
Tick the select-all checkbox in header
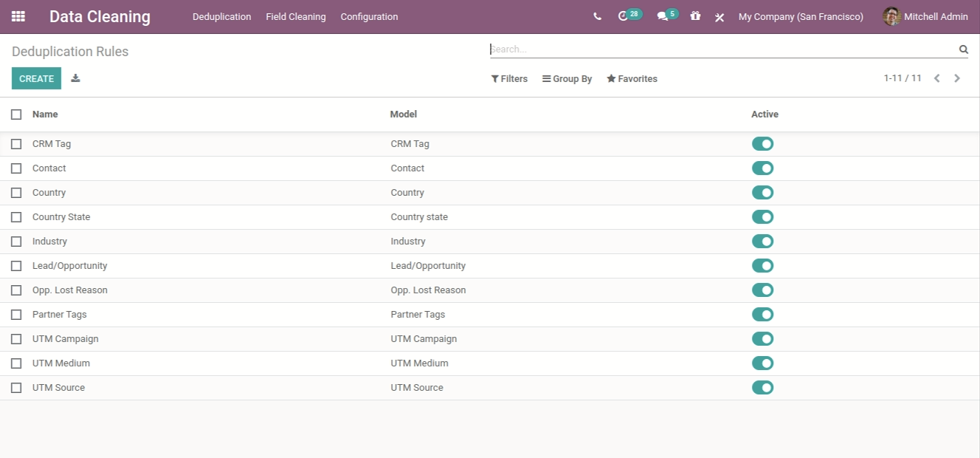pos(16,115)
